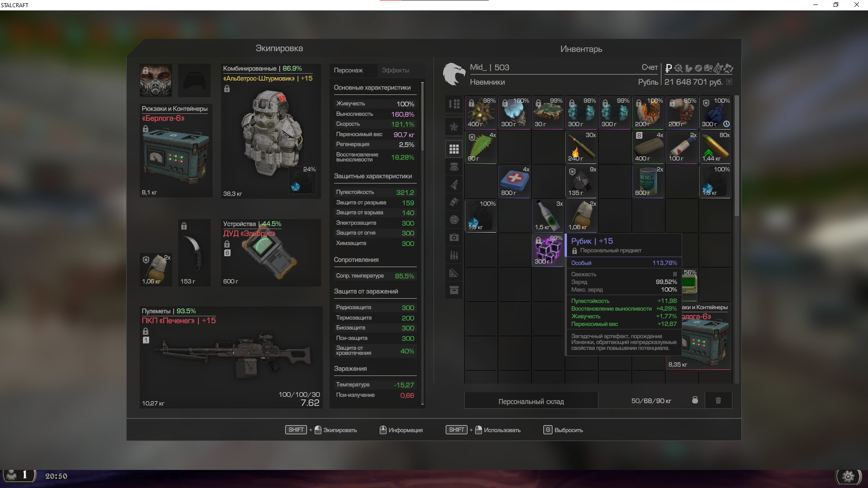Image resolution: width=868 pixels, height=488 pixels.
Task: Select the ПКП «Печенег» machine gun
Action: coord(231,357)
